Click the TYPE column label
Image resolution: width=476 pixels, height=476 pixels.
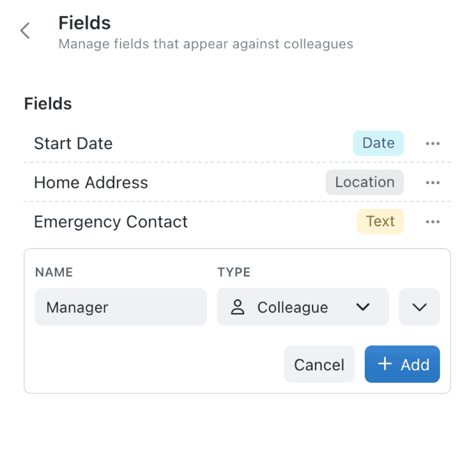[x=234, y=272]
